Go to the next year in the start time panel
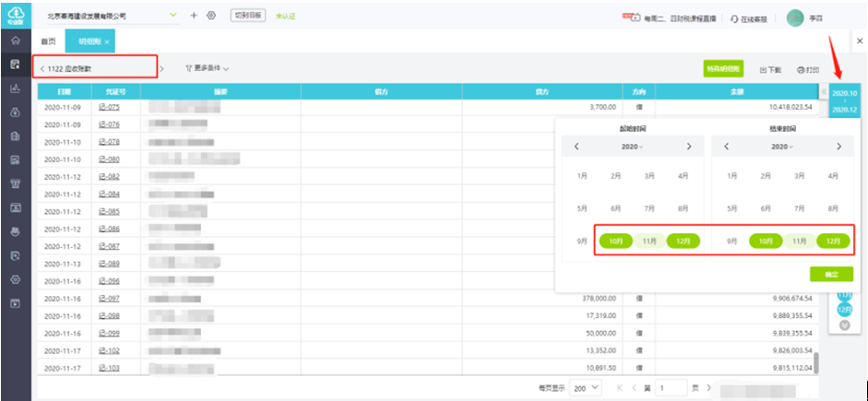 click(689, 147)
